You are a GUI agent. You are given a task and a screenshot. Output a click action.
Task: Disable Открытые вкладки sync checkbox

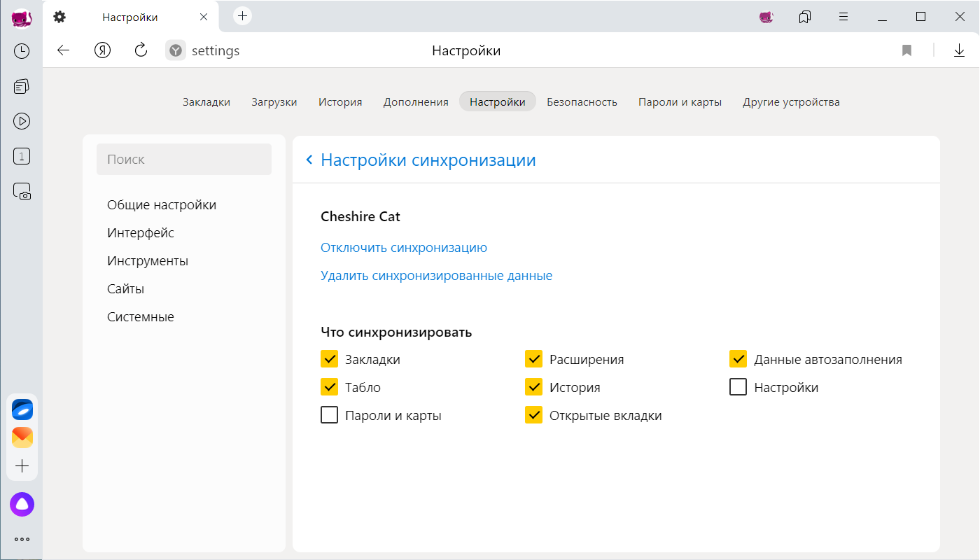(x=533, y=415)
